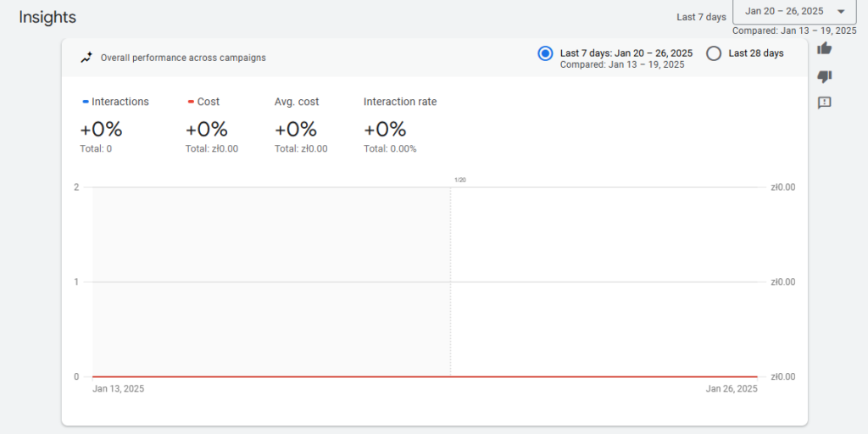
Task: Click the Insights page heading
Action: coord(47,17)
